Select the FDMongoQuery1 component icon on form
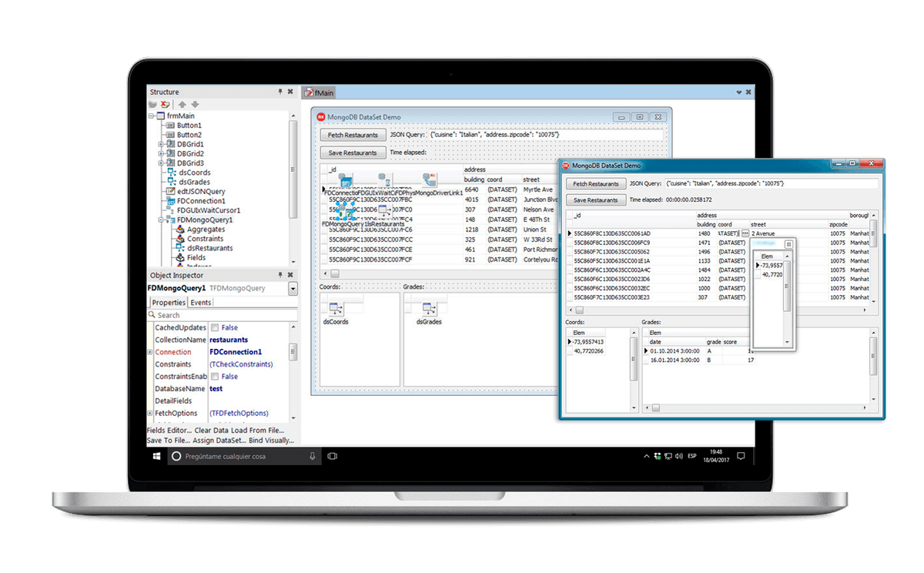 (x=346, y=210)
